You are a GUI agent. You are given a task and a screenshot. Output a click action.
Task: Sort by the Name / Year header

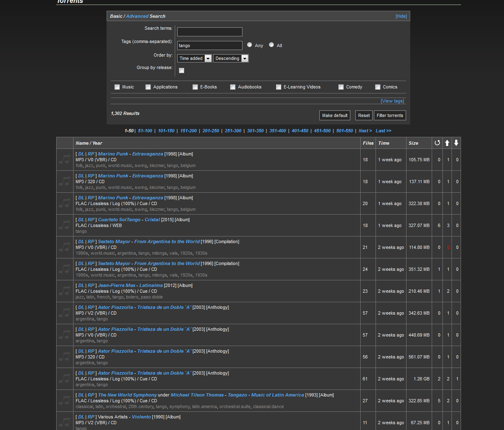[x=89, y=143]
